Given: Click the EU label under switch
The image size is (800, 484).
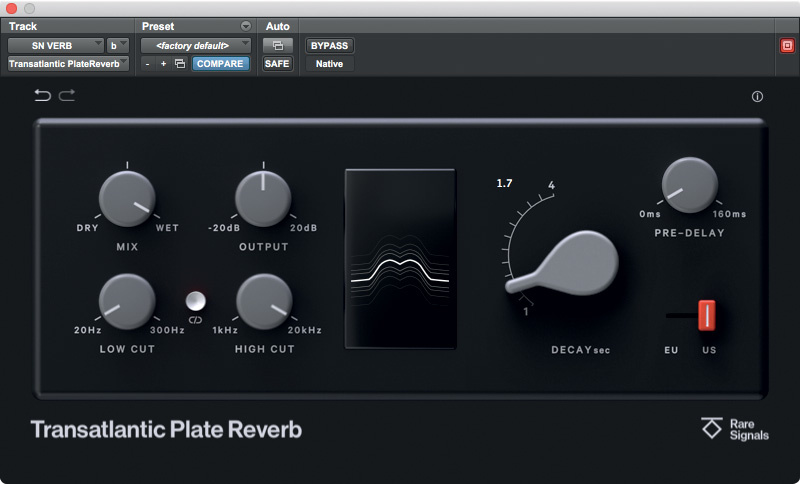Looking at the screenshot, I should click(x=671, y=350).
